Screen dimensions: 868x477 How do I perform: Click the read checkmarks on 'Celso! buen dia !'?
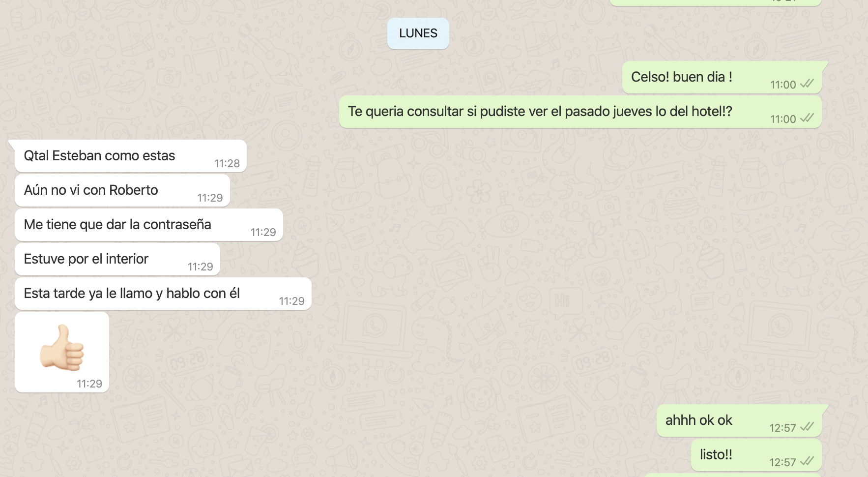click(x=807, y=84)
